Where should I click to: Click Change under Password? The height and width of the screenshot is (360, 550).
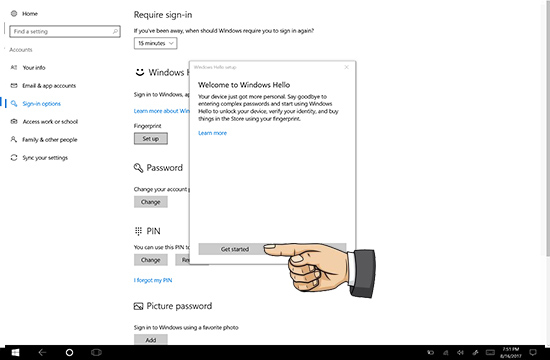tap(150, 202)
